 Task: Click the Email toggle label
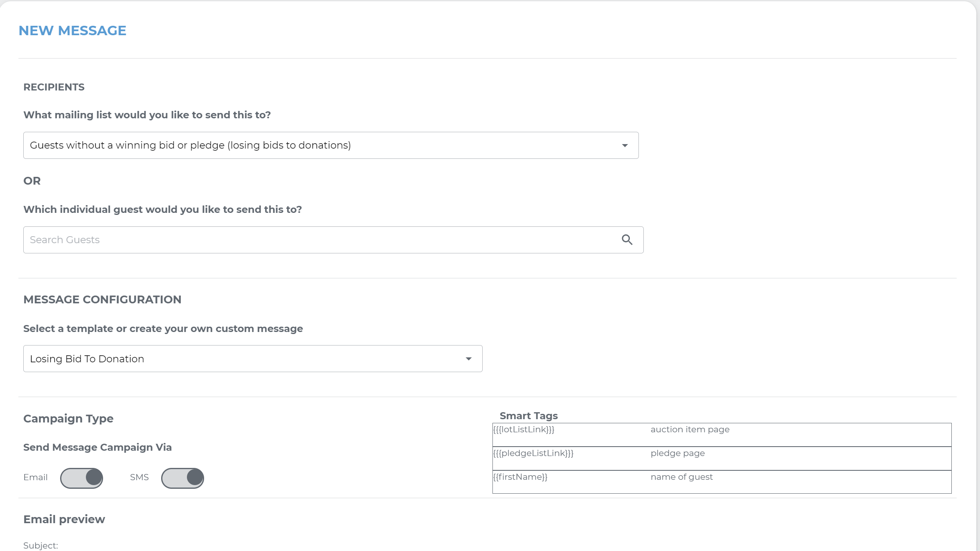pos(36,477)
